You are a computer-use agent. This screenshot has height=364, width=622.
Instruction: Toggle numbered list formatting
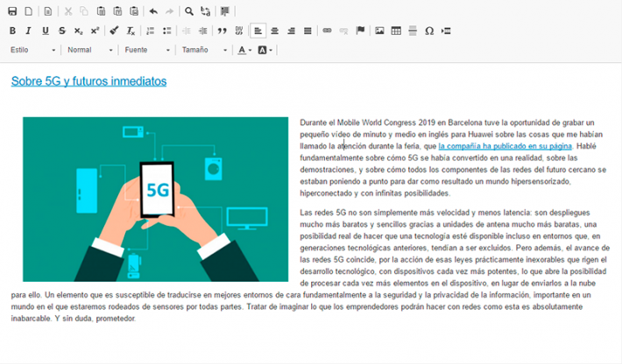pyautogui.click(x=151, y=31)
